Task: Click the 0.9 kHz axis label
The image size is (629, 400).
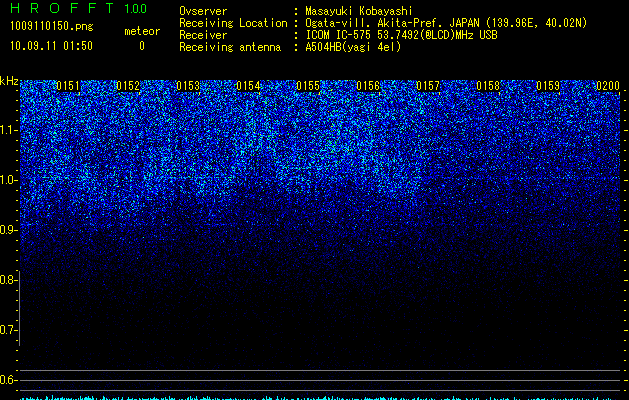Action: tap(8, 230)
